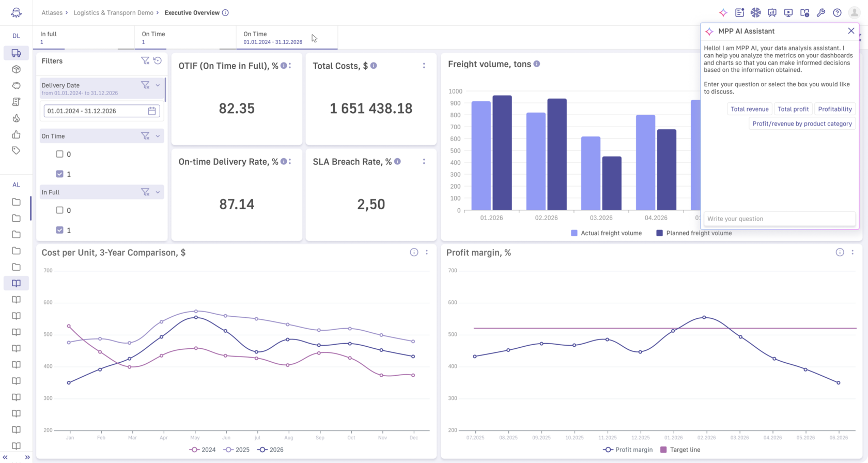Click info icon on Profit margin chart
Image resolution: width=868 pixels, height=463 pixels.
click(840, 252)
